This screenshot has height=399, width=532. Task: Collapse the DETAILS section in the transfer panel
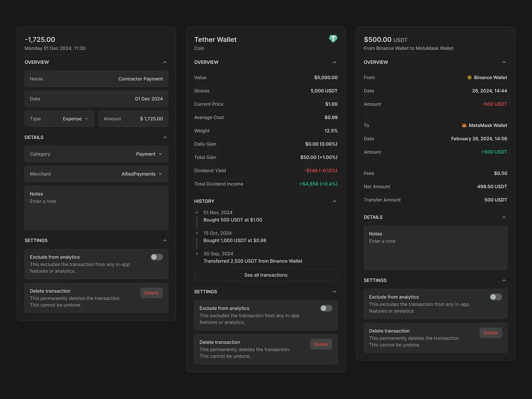pos(504,217)
